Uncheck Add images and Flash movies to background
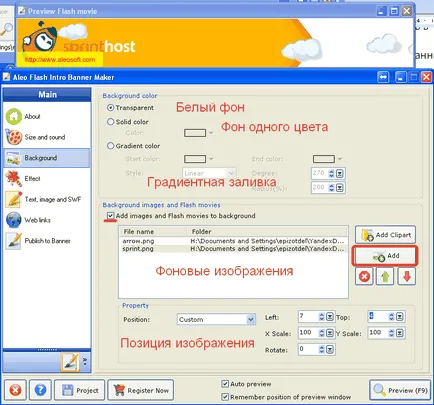The image size is (434, 405). pyautogui.click(x=110, y=216)
